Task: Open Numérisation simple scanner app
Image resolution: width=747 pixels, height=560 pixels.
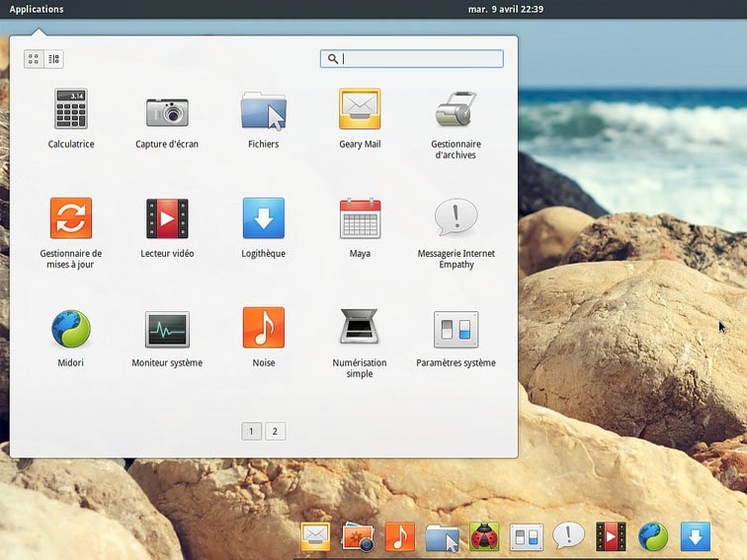Action: click(x=360, y=343)
